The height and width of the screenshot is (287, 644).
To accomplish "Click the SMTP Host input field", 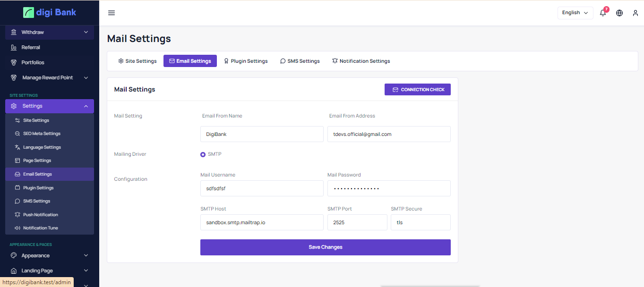I will click(262, 222).
